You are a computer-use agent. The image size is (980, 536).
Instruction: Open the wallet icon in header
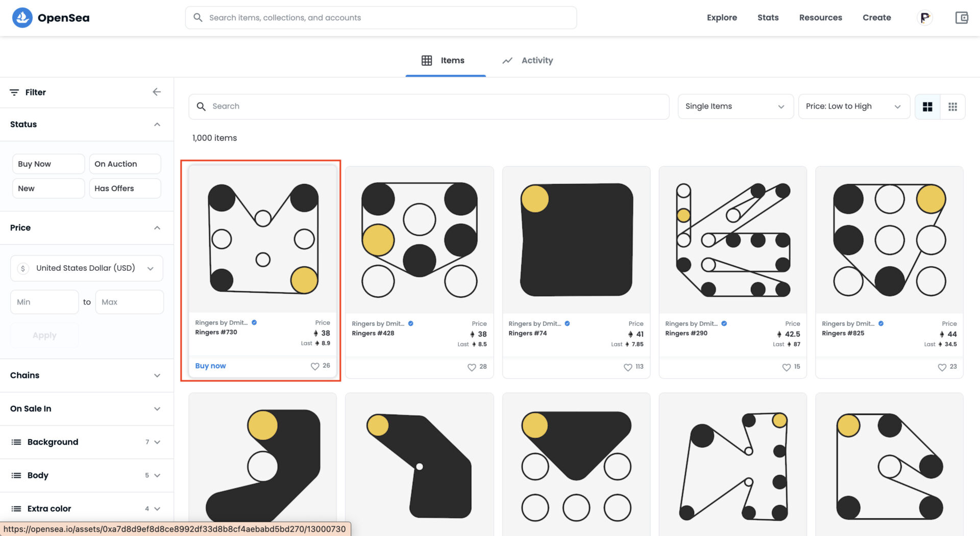pos(961,18)
